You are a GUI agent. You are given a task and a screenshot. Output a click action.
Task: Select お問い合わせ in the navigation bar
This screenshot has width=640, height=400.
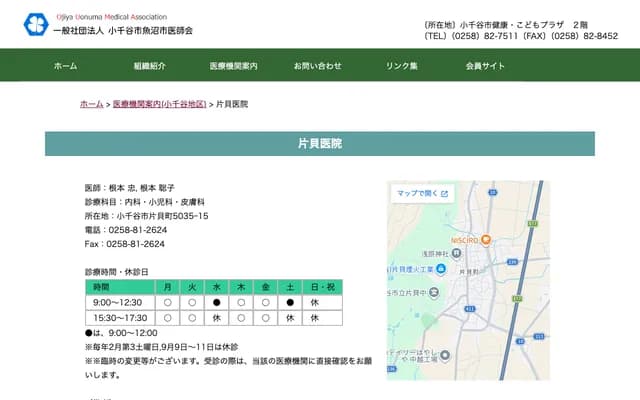pyautogui.click(x=318, y=65)
